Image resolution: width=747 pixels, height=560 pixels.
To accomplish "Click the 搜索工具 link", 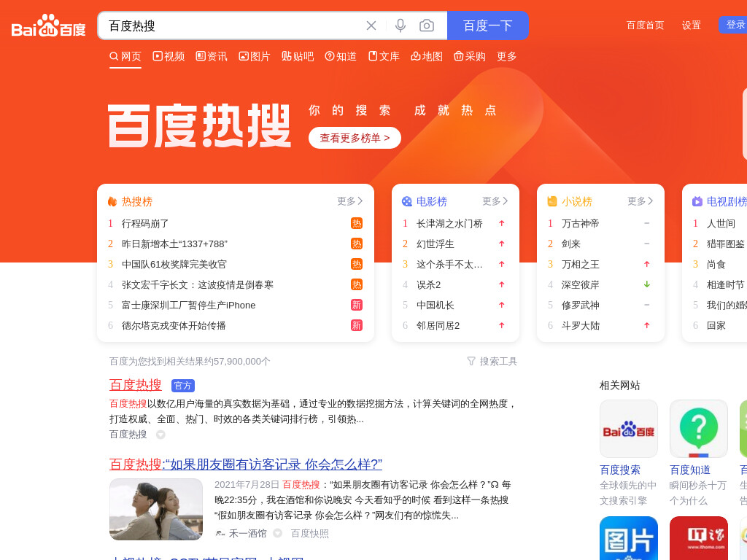I will (x=498, y=362).
